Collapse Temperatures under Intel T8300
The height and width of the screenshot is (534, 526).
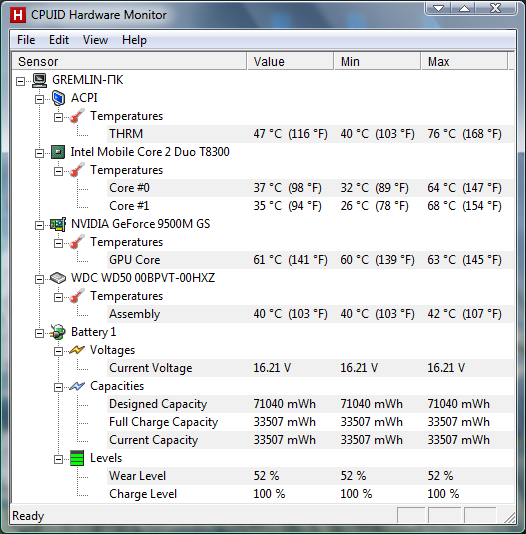coord(59,171)
